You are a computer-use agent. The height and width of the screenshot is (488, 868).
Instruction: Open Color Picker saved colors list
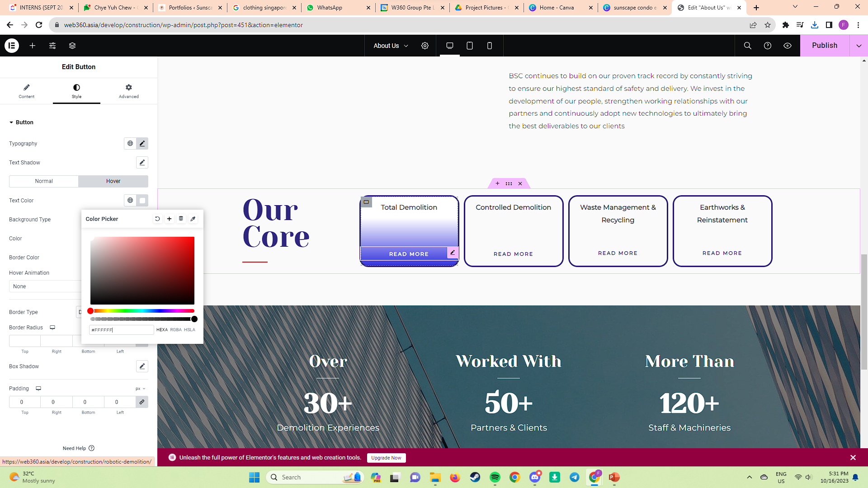(181, 219)
